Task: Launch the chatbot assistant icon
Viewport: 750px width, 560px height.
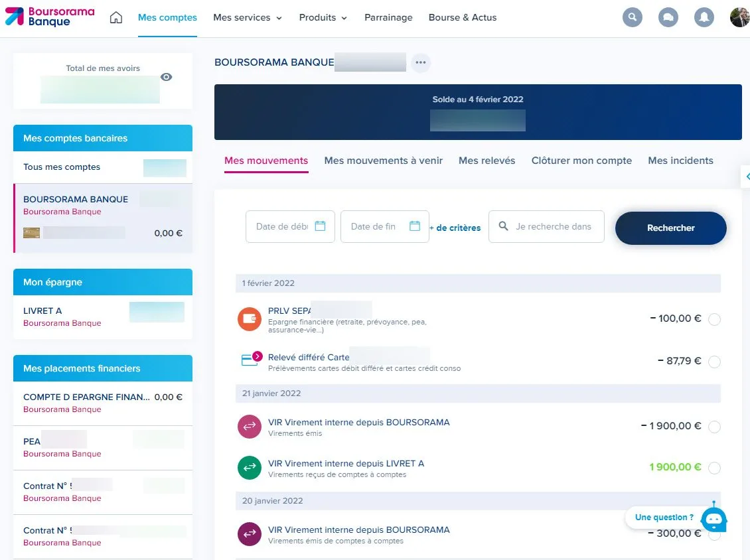Action: point(713,520)
